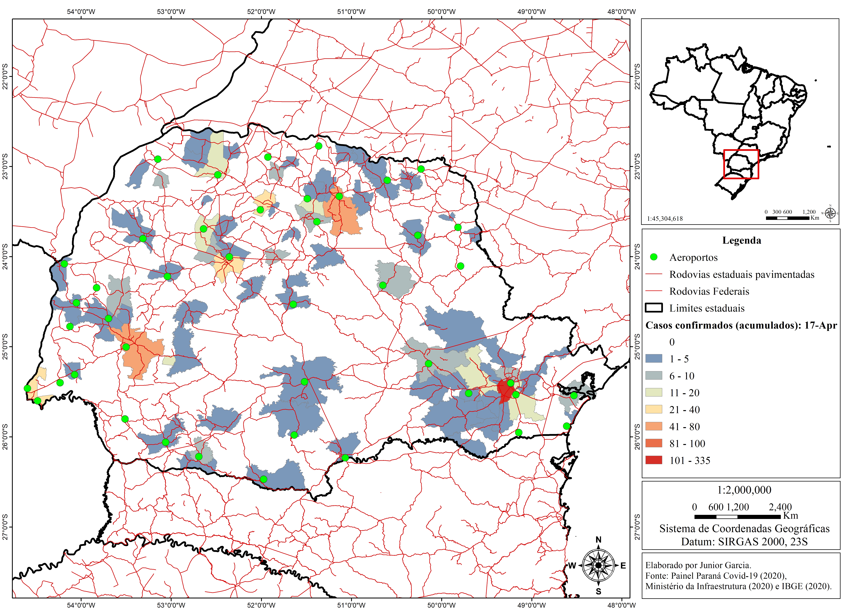Click the Limites estaduais black rectangle symbol
The image size is (843, 616).
(654, 308)
